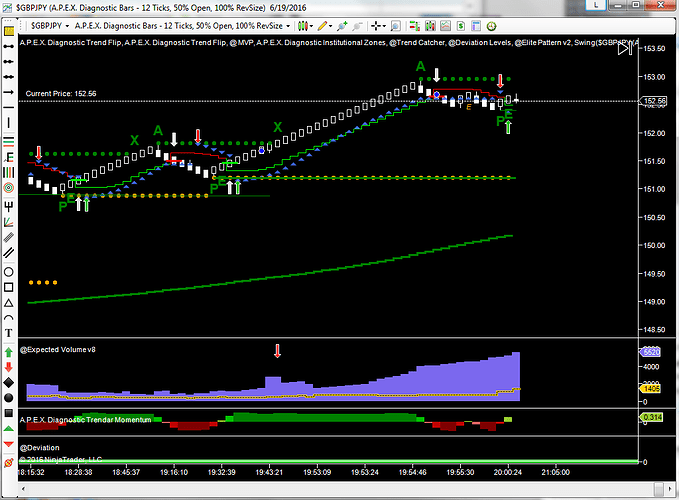Screen dimensions: 679x500
Task: Click the 0.314 momentum value label
Action: 652,417
